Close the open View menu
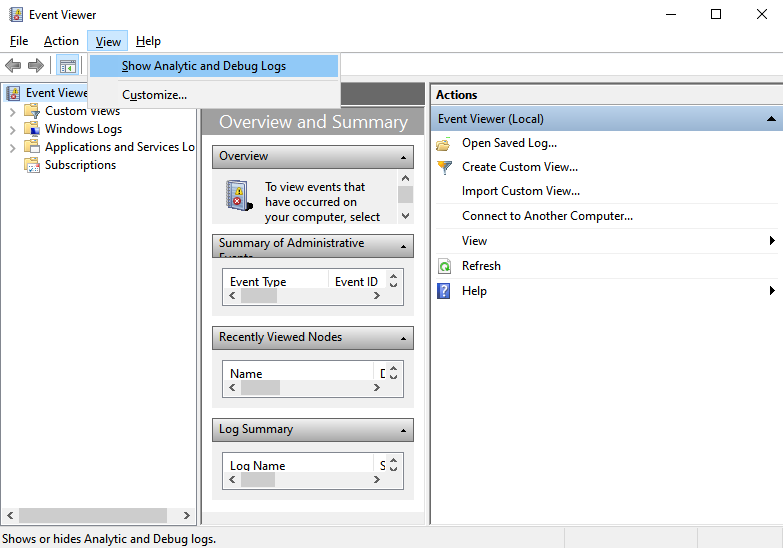Screen dimensions: 783x548 [x=108, y=41]
